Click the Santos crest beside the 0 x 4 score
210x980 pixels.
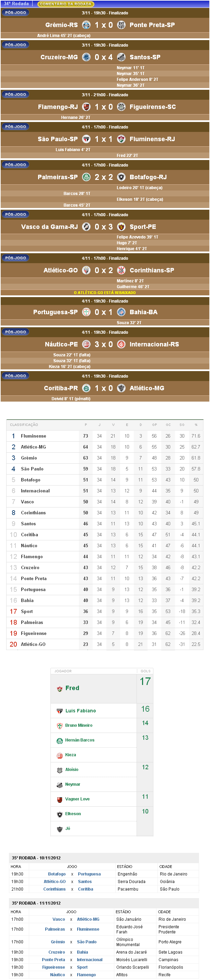click(x=121, y=58)
